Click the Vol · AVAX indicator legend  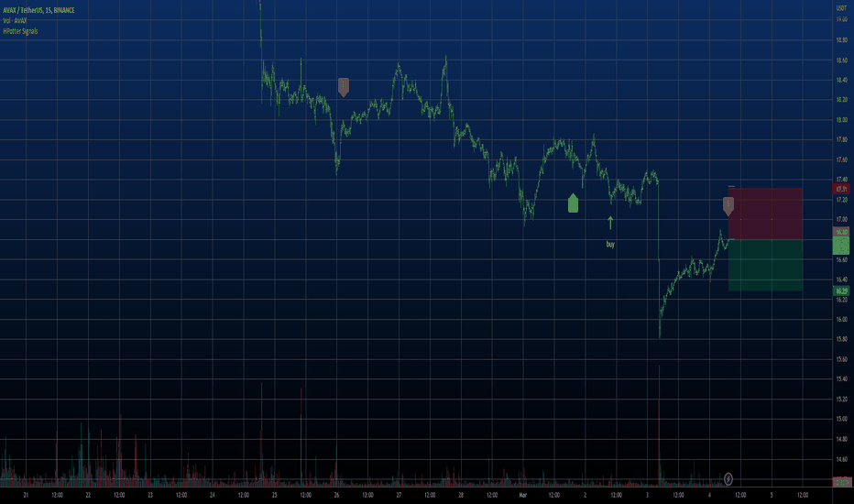[x=15, y=21]
